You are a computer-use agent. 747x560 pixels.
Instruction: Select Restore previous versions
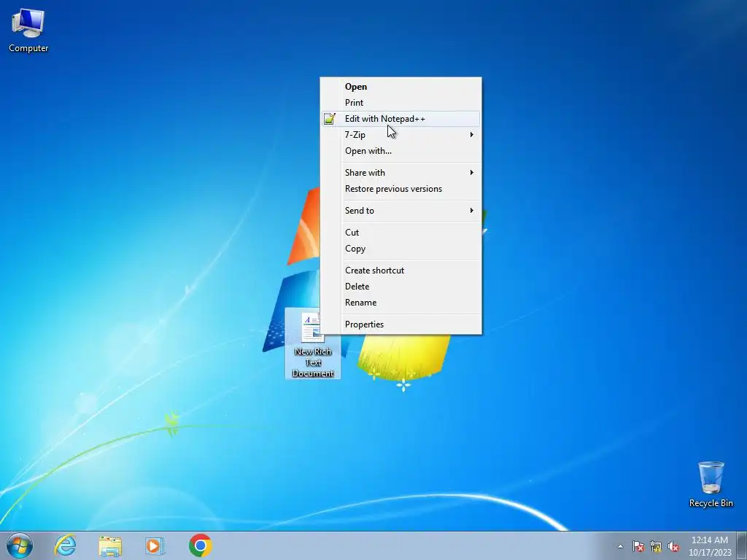pos(400,189)
